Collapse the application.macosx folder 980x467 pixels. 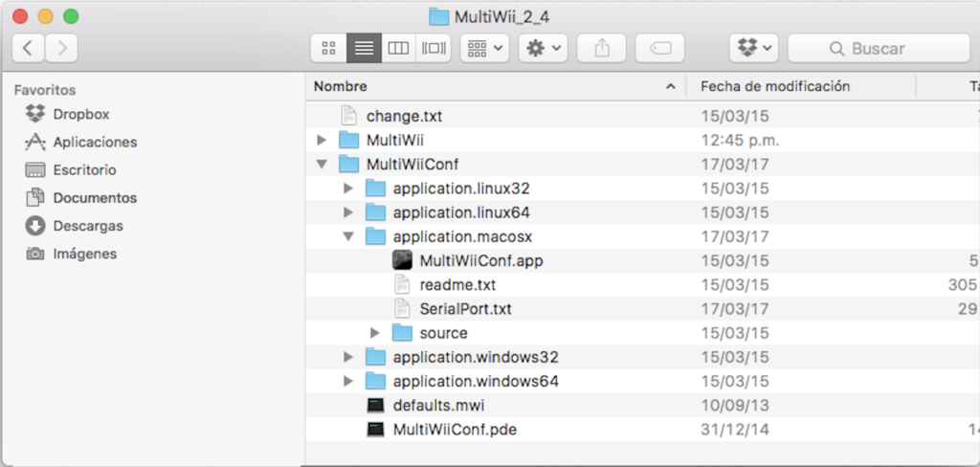[x=348, y=236]
